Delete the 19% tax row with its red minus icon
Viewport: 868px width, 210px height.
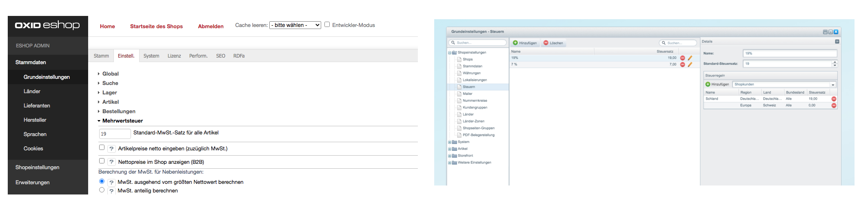click(x=682, y=58)
